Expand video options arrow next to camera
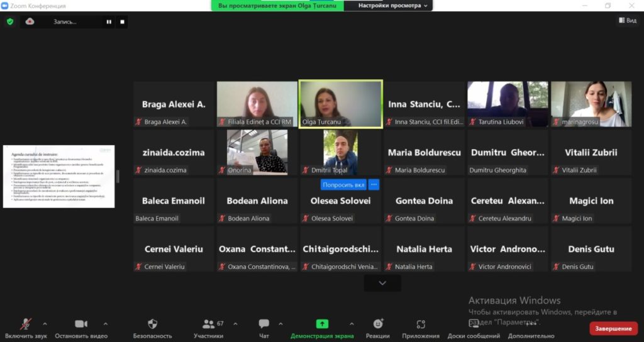Screen dimensions: 644x342 point(106,324)
